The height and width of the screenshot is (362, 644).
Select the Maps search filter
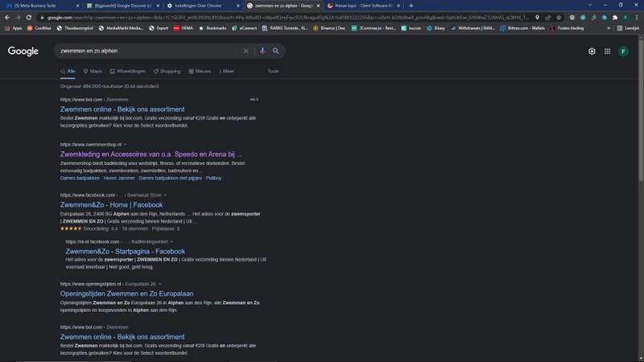tap(93, 72)
